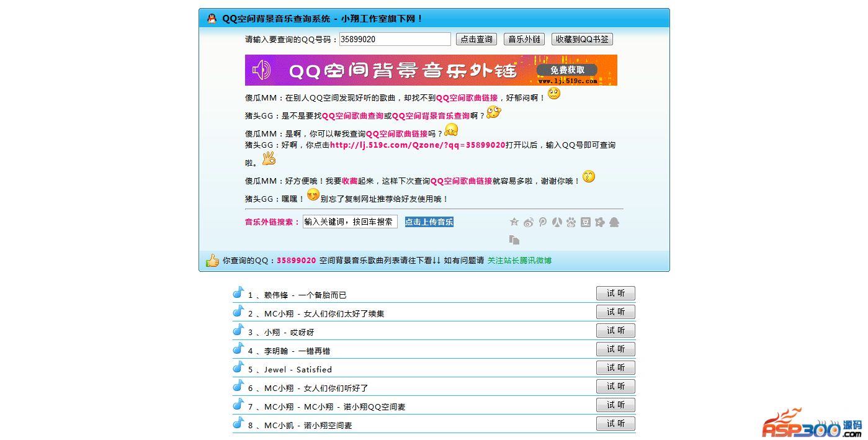This screenshot has height=440, width=868.
Task: Share to Tencent Weibo icon
Action: 542,222
